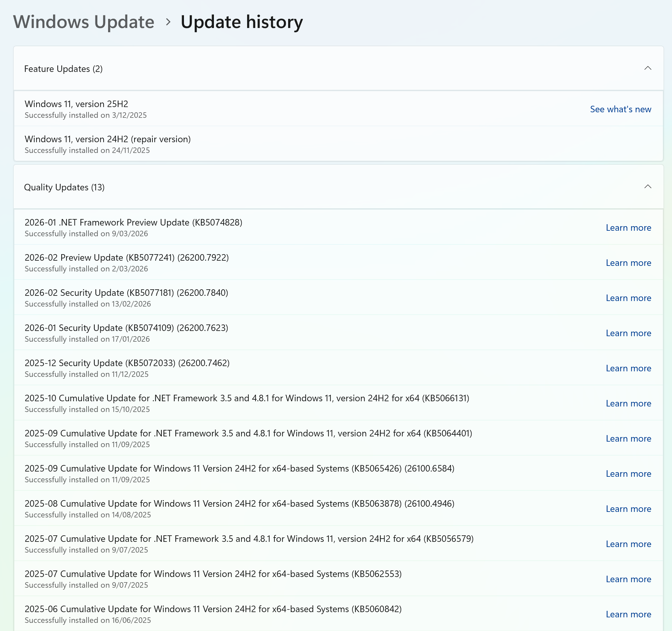This screenshot has width=672, height=631.
Task: Select the Windows 11 version 25H2 entry
Action: pyautogui.click(x=77, y=104)
